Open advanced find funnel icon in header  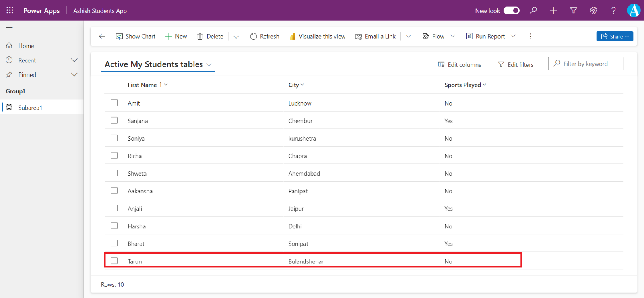tap(574, 10)
